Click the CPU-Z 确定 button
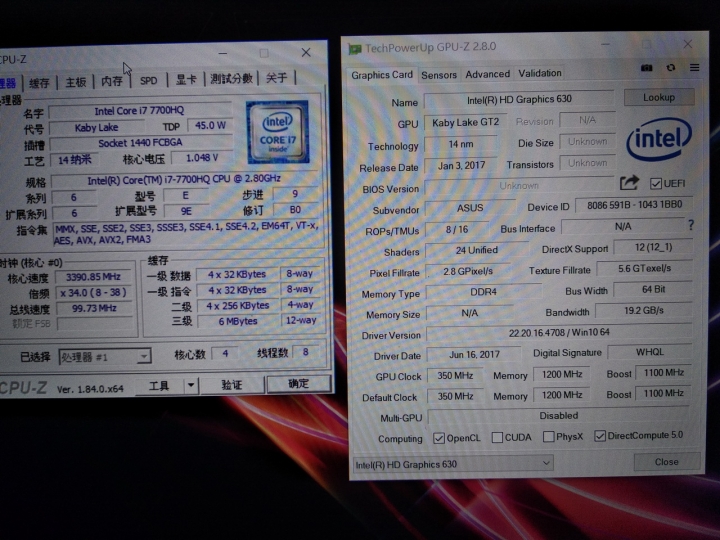The width and height of the screenshot is (720, 540). 298,383
